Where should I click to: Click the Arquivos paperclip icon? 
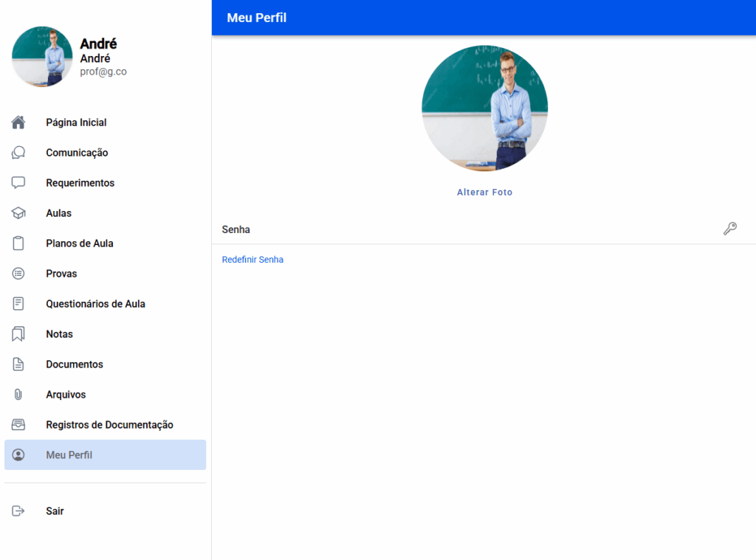pos(18,395)
